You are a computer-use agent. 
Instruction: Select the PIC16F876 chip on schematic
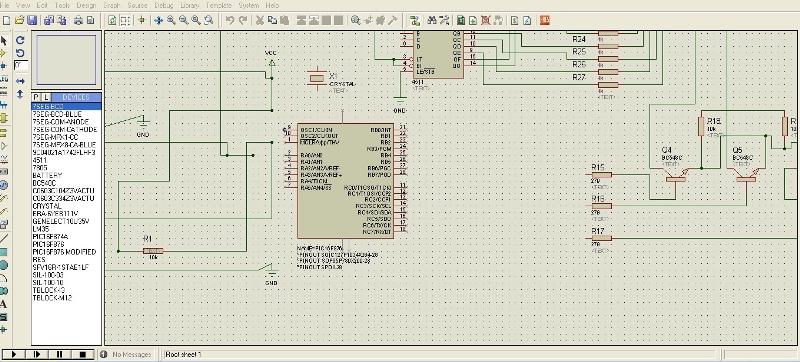pyautogui.click(x=345, y=181)
